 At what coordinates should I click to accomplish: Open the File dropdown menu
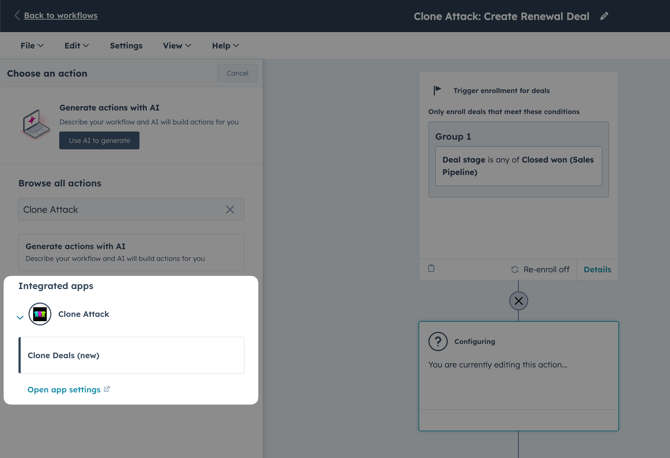click(x=32, y=46)
